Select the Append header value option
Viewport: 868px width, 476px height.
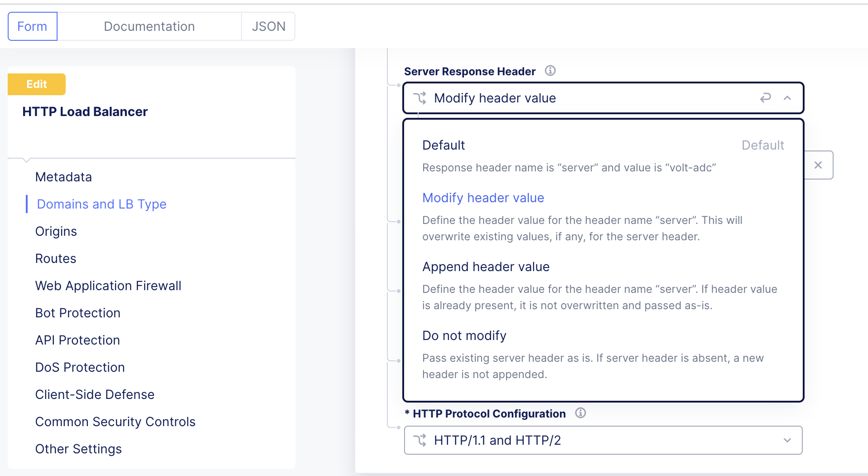[485, 267]
